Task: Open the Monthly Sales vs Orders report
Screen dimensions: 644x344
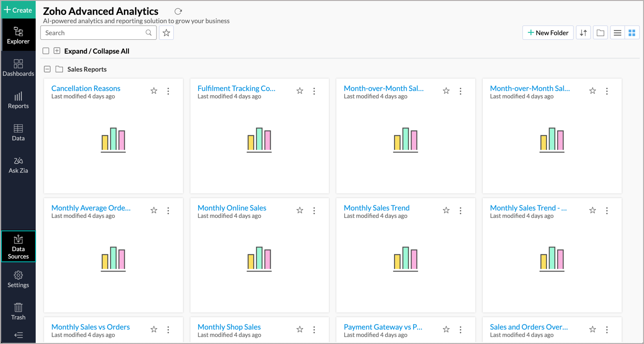Action: 91,327
